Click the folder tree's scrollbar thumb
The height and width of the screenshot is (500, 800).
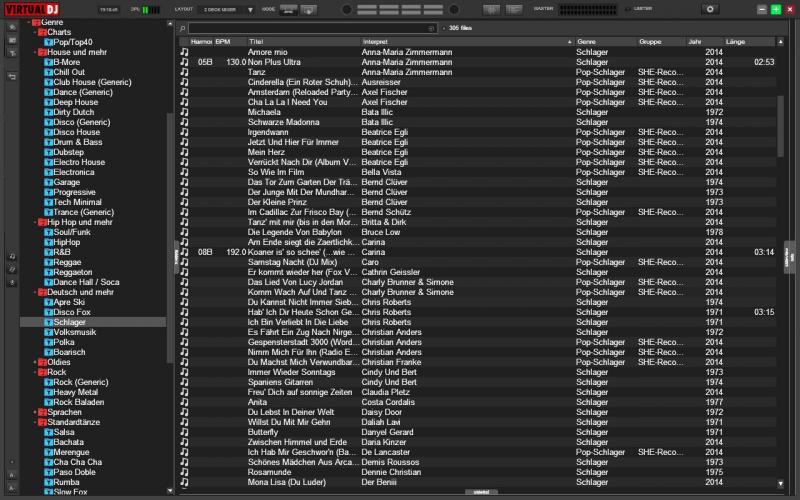tap(170, 238)
